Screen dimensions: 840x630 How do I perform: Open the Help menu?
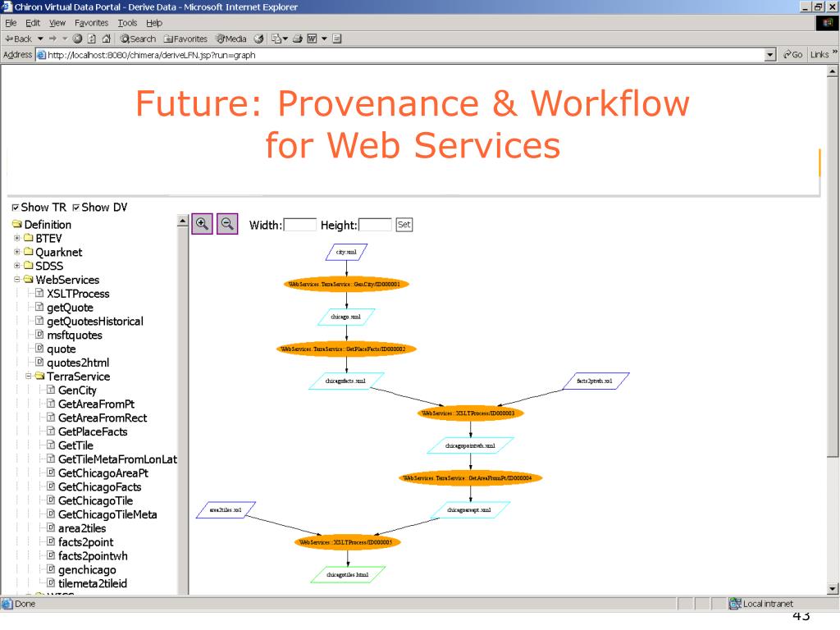[154, 23]
